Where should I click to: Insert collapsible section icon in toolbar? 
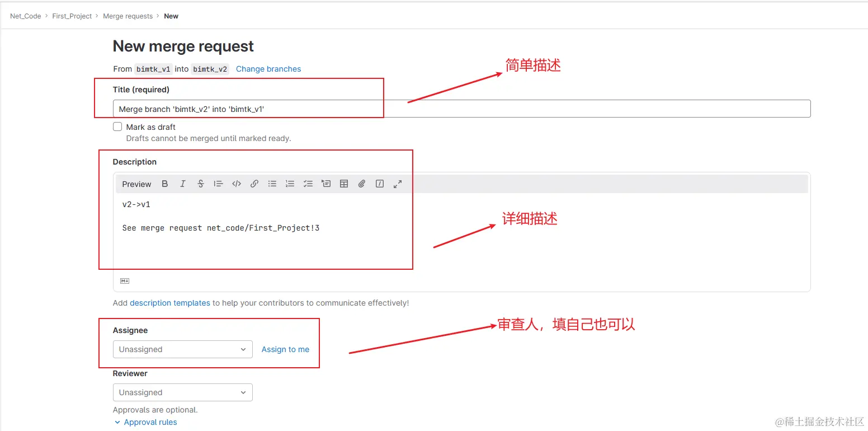325,184
